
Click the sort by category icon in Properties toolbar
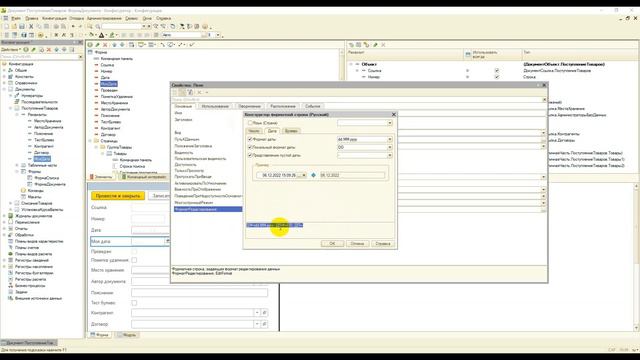(182, 93)
